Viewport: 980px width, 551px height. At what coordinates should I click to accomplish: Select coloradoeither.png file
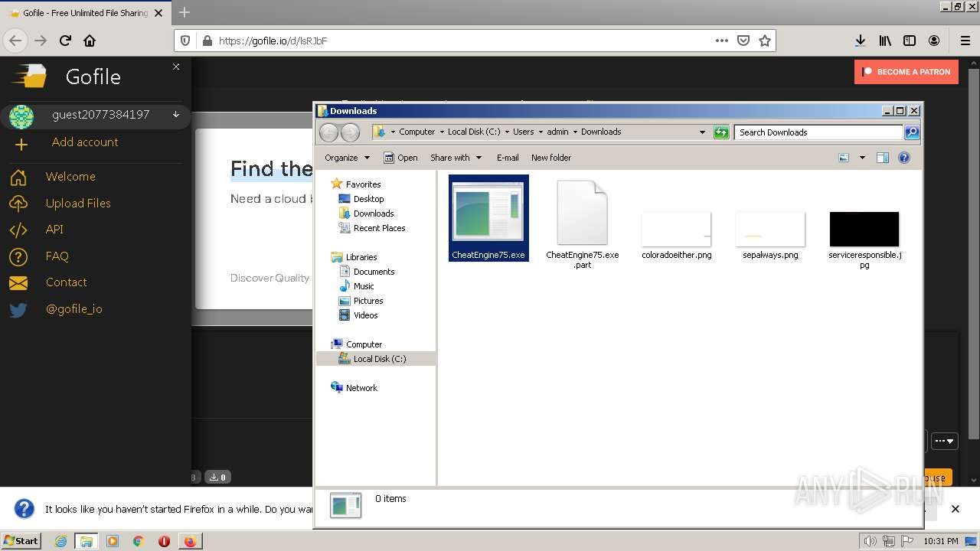[677, 235]
